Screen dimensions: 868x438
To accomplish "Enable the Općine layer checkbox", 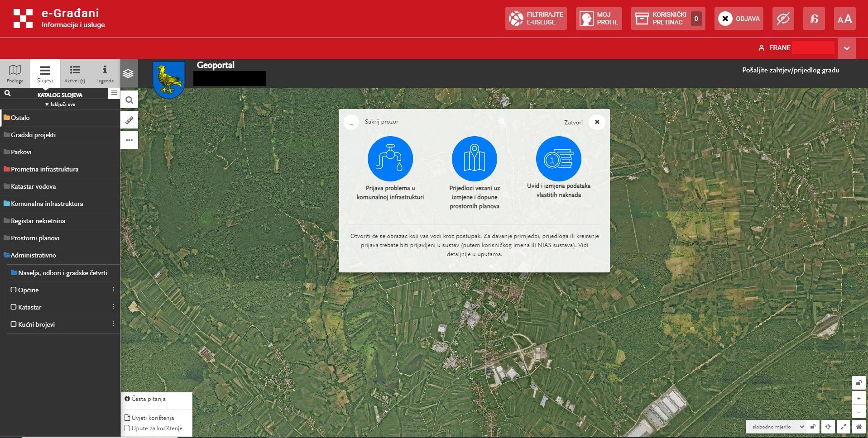I will point(14,290).
